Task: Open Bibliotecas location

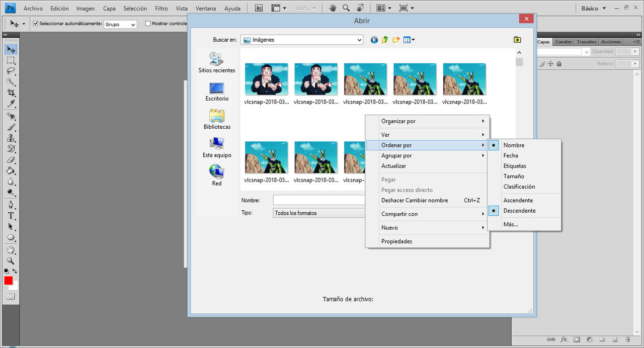Action: (217, 120)
